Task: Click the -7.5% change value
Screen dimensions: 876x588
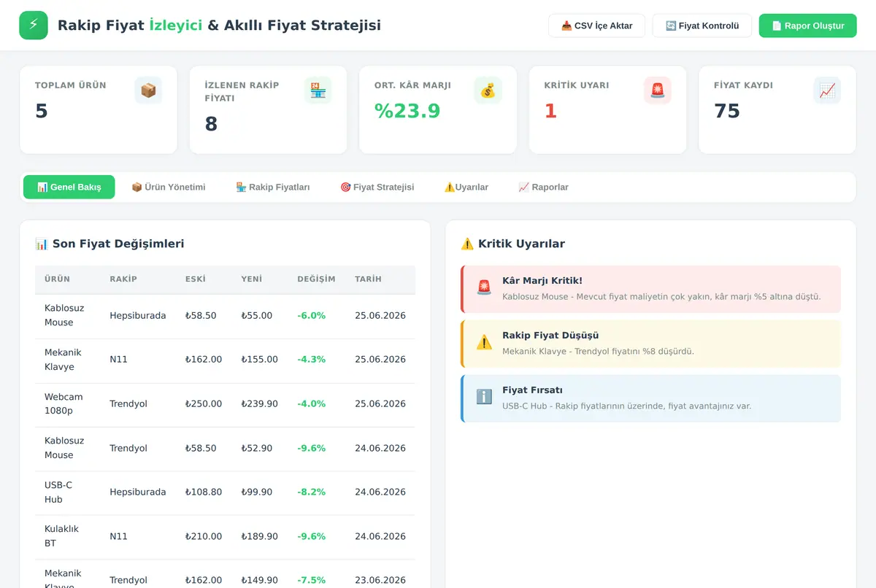Action: (x=312, y=580)
